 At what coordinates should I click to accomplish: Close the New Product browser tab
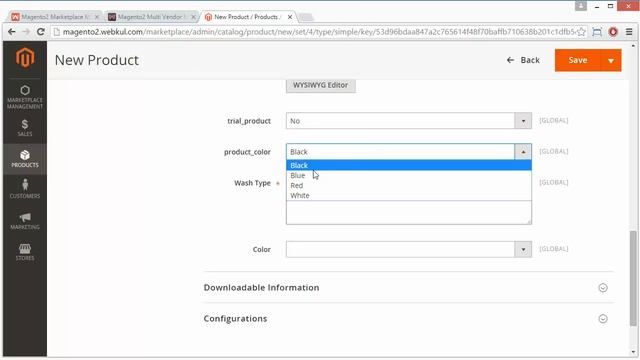pos(289,17)
